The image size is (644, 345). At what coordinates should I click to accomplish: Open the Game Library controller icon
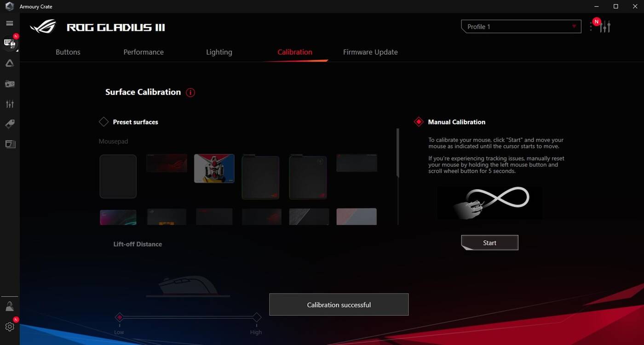10,84
